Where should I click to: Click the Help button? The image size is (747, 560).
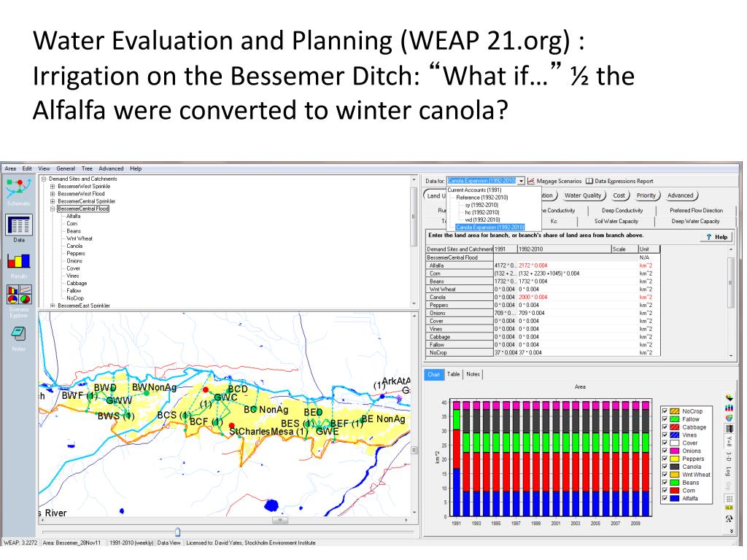[x=717, y=237]
